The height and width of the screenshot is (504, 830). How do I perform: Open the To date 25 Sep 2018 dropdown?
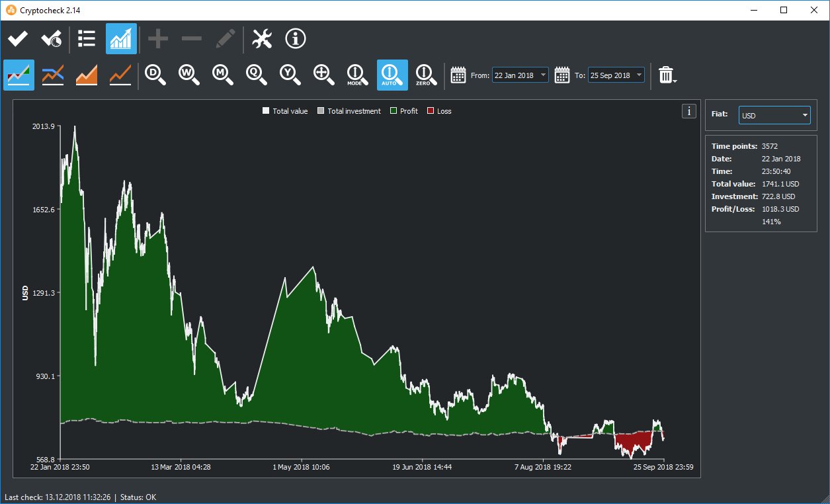[616, 75]
